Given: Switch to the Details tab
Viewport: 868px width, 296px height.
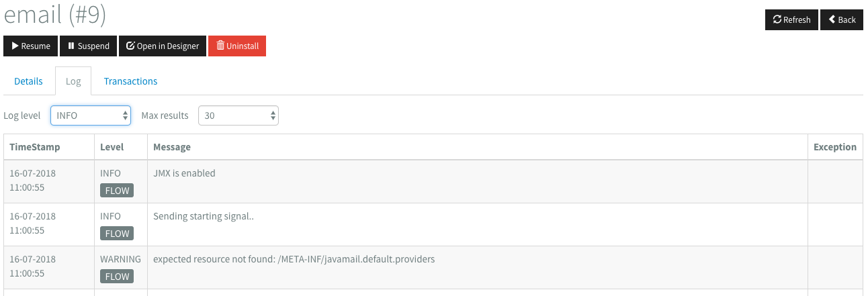Looking at the screenshot, I should pyautogui.click(x=29, y=81).
